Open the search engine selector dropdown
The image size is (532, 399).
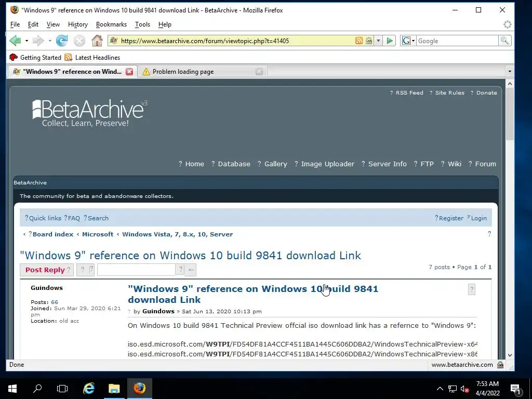coord(408,41)
